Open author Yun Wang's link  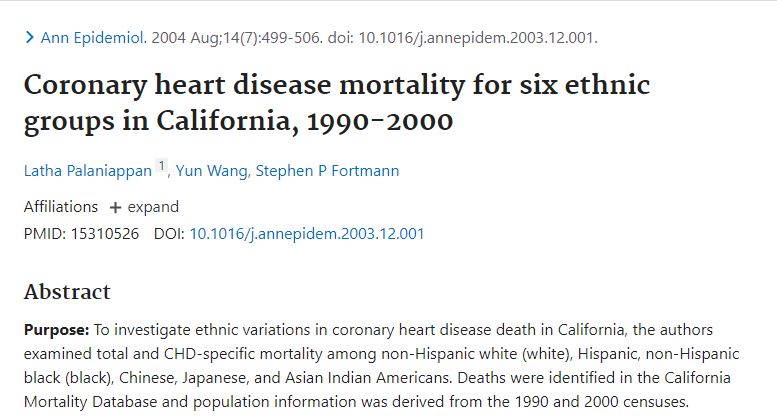(212, 171)
